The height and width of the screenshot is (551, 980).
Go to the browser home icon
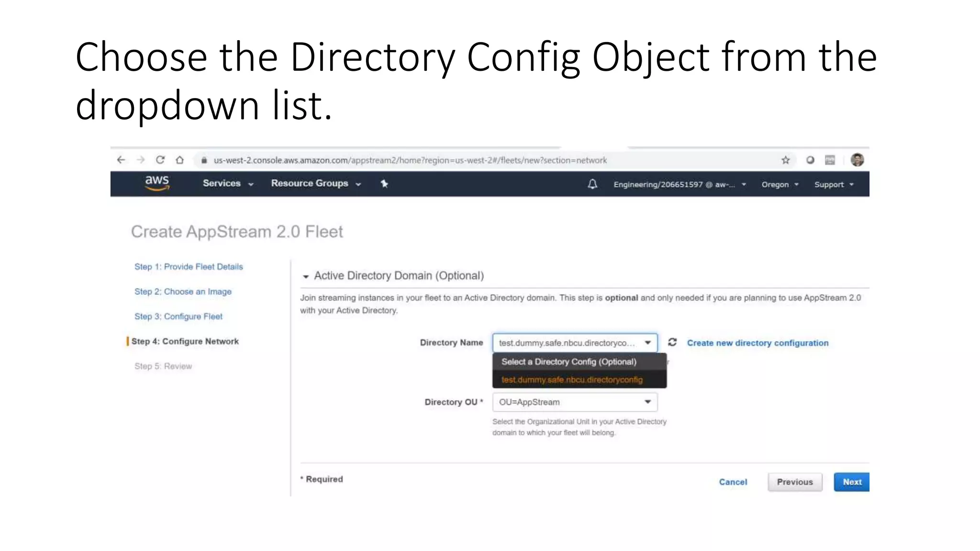coord(179,160)
